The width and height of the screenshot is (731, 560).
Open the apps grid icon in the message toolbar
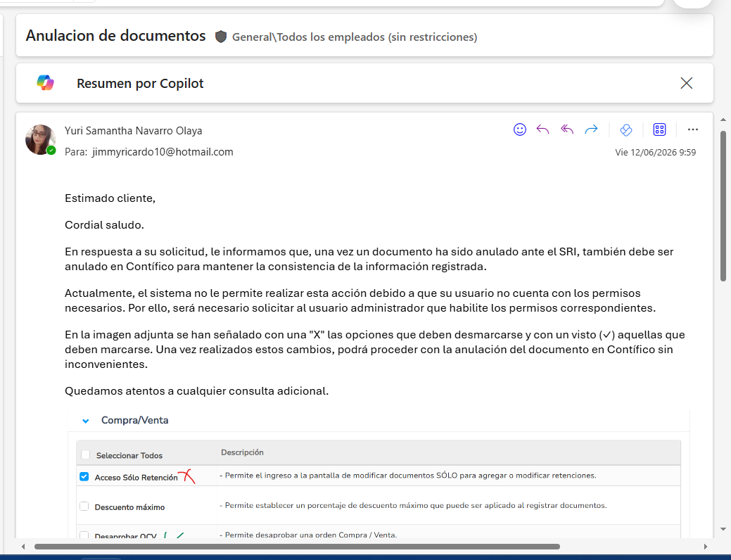click(659, 129)
